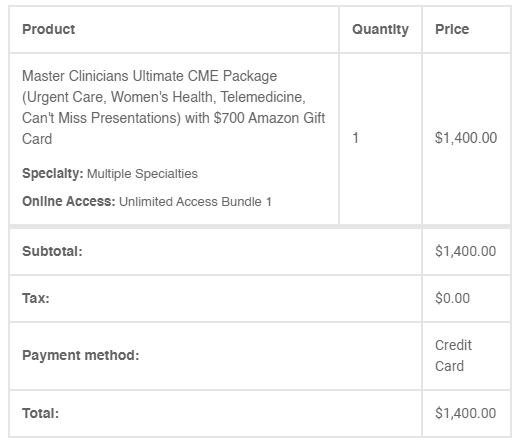The width and height of the screenshot is (522, 445).
Task: Click the Subtotal amount $1,400.00
Action: coord(466,251)
